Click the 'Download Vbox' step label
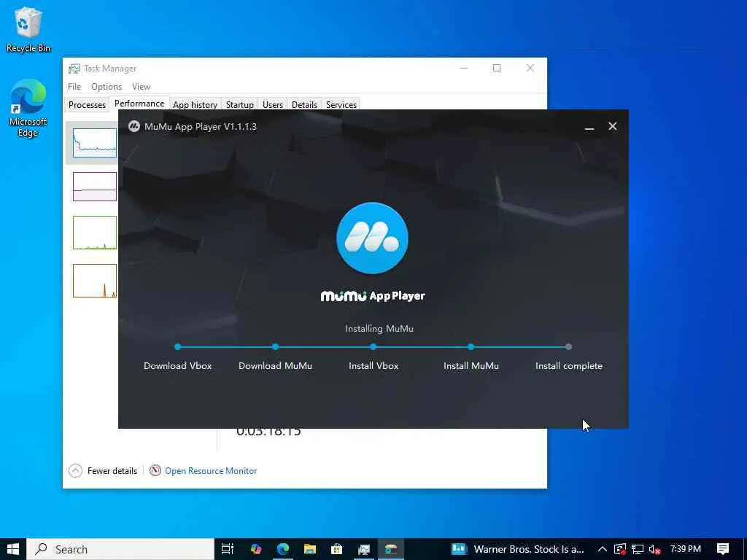Screen dimensions: 747x560 tap(178, 366)
